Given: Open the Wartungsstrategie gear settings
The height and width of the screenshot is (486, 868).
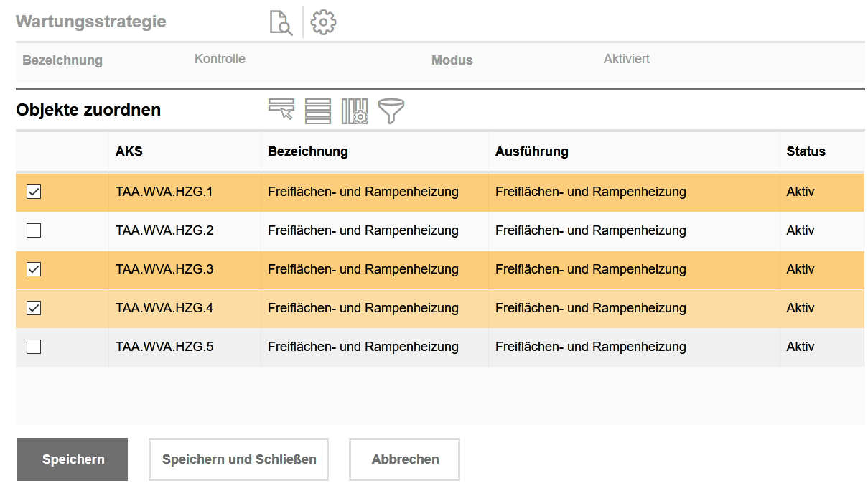Looking at the screenshot, I should click(x=323, y=22).
